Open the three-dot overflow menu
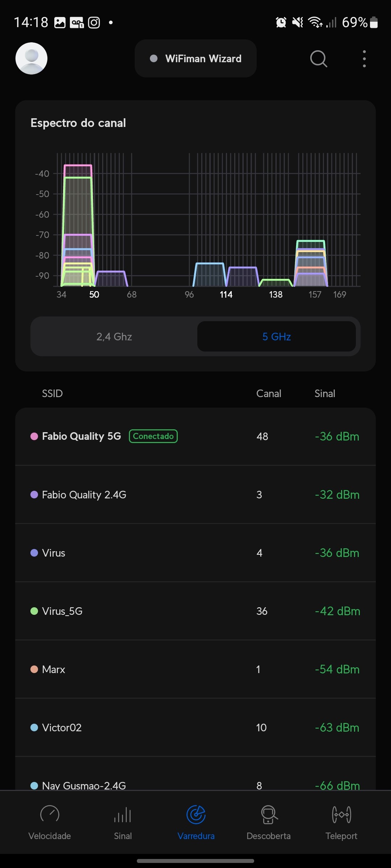Image resolution: width=391 pixels, height=868 pixels. coord(364,59)
